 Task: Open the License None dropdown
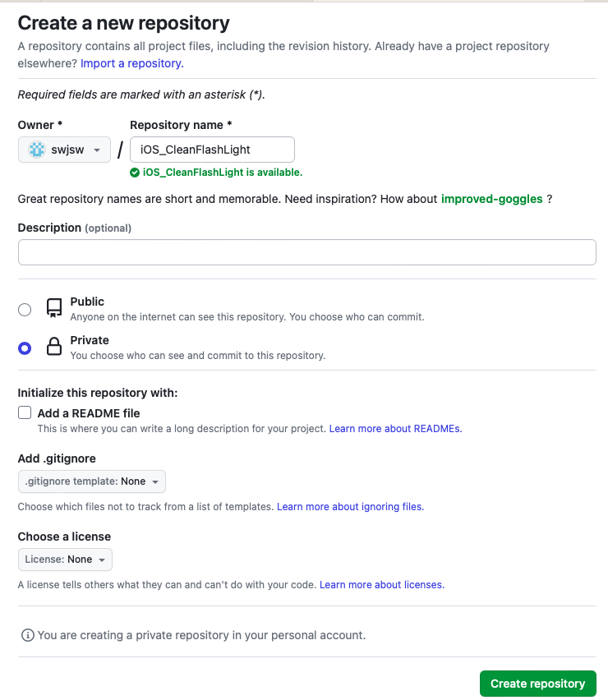pyautogui.click(x=65, y=560)
